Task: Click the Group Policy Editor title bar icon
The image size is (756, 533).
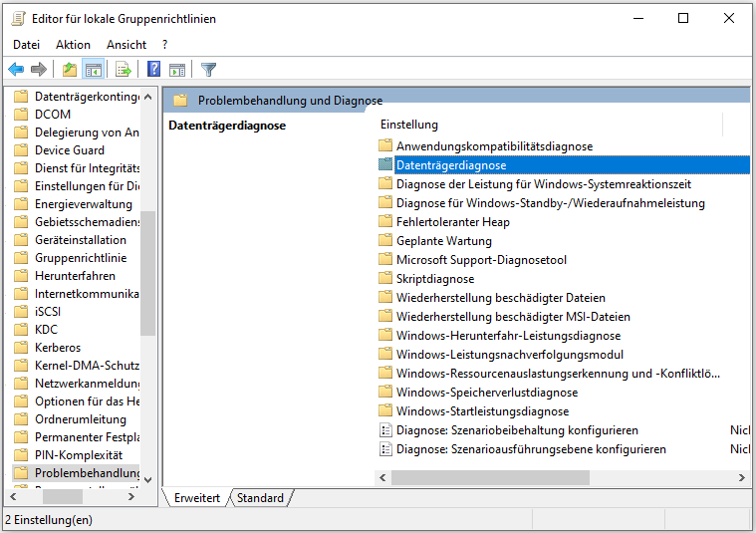Action: (18, 19)
